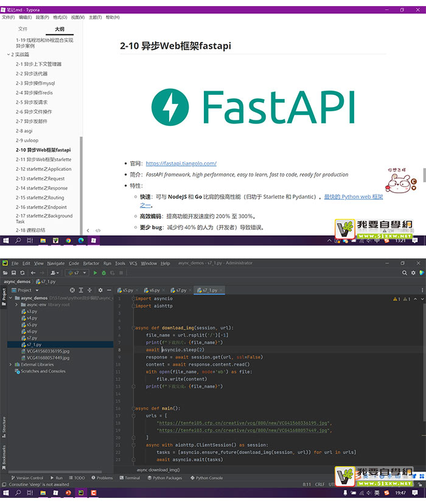Open the Python Packages tool window
Screen dimensions: 426x504
tap(165, 478)
